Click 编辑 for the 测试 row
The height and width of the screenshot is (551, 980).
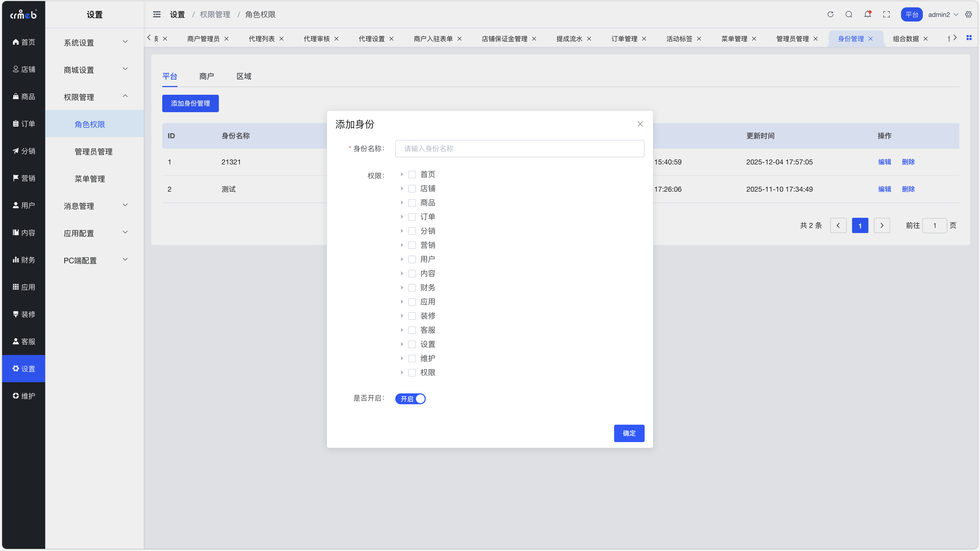pos(884,189)
